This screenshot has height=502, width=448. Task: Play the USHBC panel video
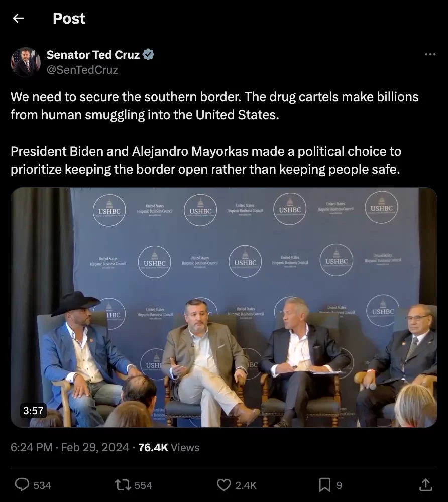point(224,307)
